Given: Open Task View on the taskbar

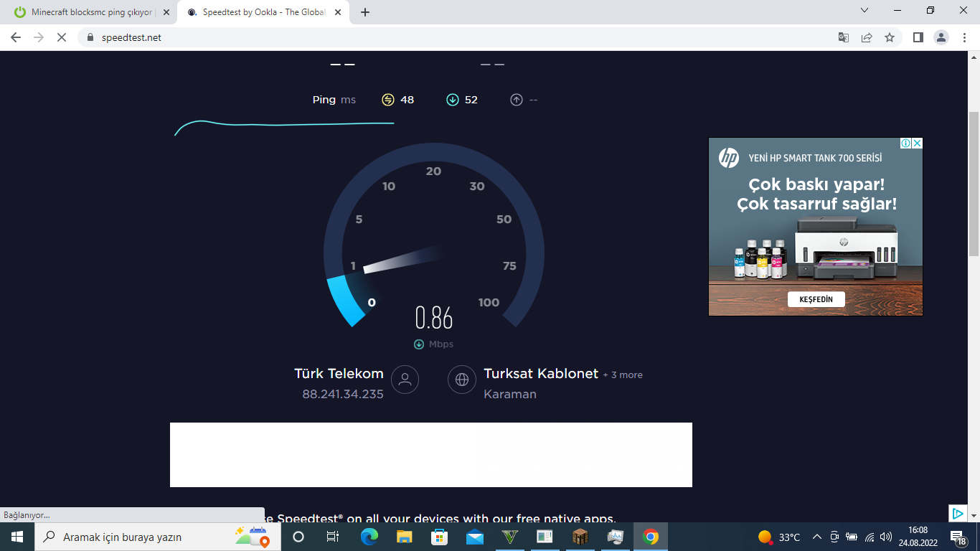Looking at the screenshot, I should [333, 537].
